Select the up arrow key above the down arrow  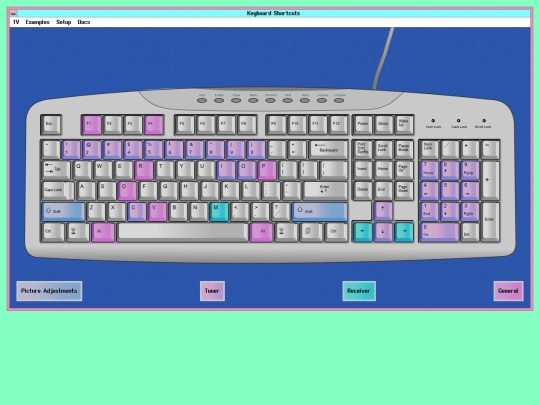pos(383,211)
